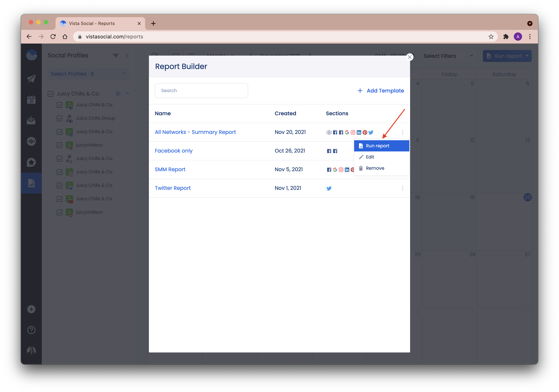Image resolution: width=559 pixels, height=392 pixels.
Task: Toggle the first Juicy Chills & Co. Facebook checkbox
Action: pos(59,105)
